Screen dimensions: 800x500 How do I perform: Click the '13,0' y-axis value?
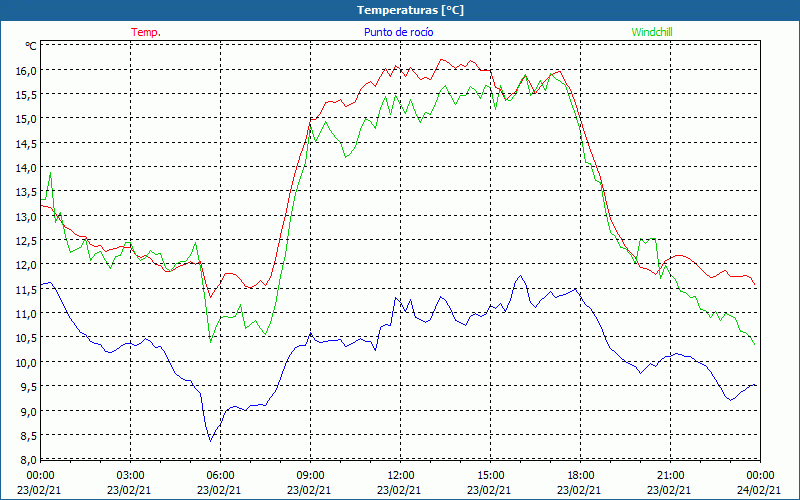(x=27, y=217)
